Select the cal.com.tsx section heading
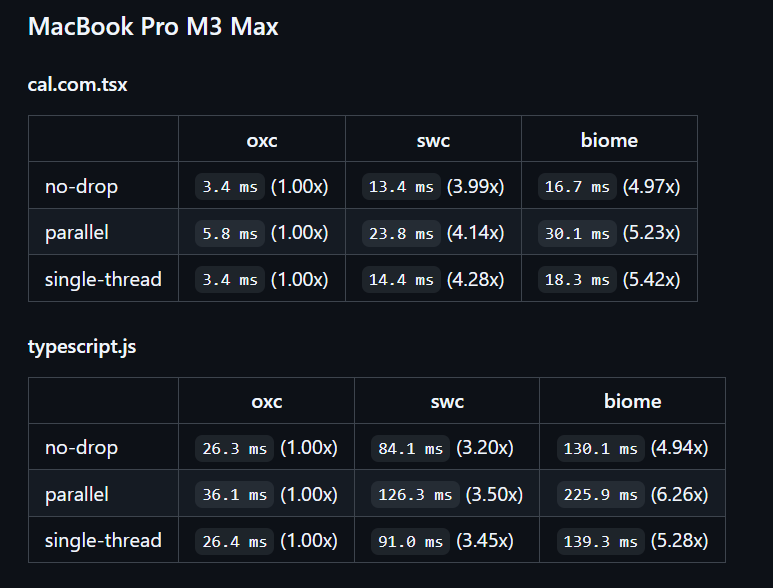Screen dimensions: 773x588 [x=77, y=84]
